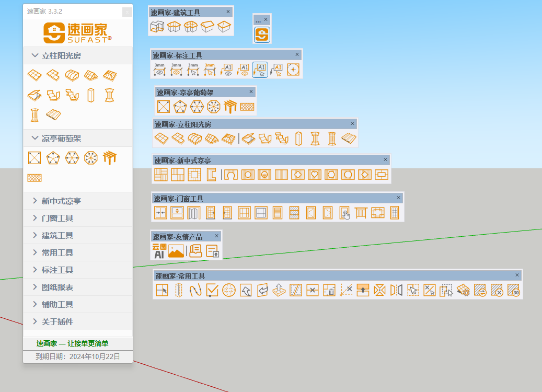
Task: Click the A1 open-eye icon in 标注工具
Action: coord(244,70)
